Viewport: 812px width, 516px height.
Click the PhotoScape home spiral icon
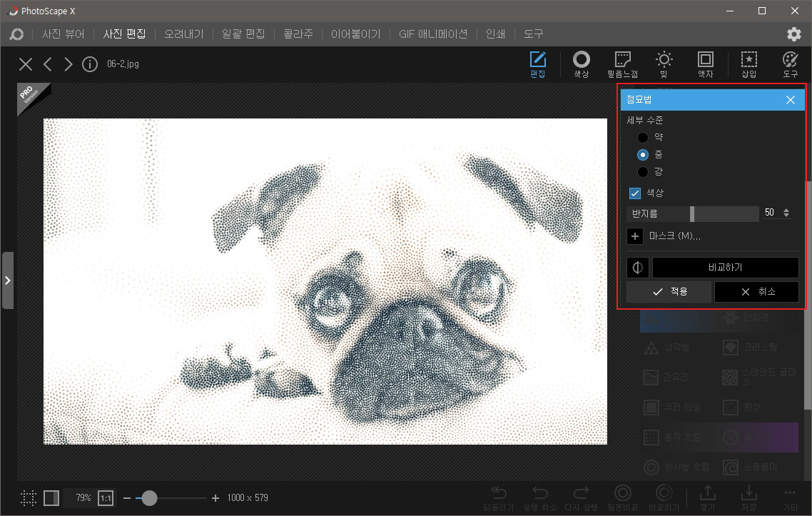click(16, 34)
